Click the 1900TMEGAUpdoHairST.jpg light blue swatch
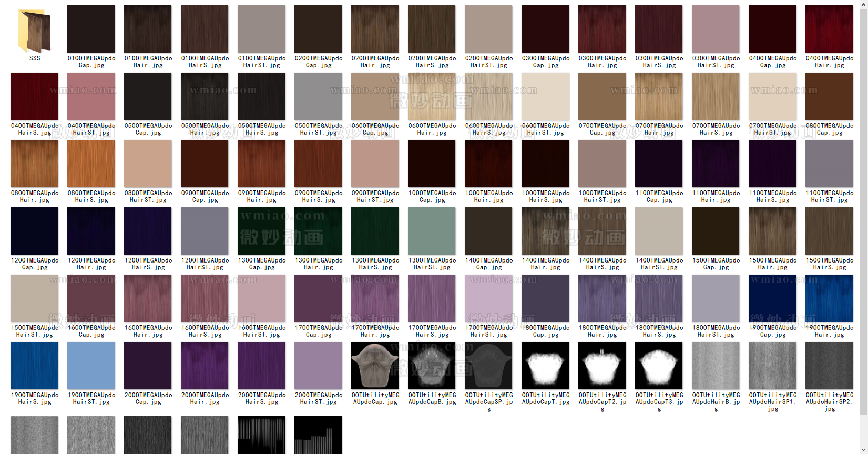The image size is (868, 454). click(x=91, y=366)
